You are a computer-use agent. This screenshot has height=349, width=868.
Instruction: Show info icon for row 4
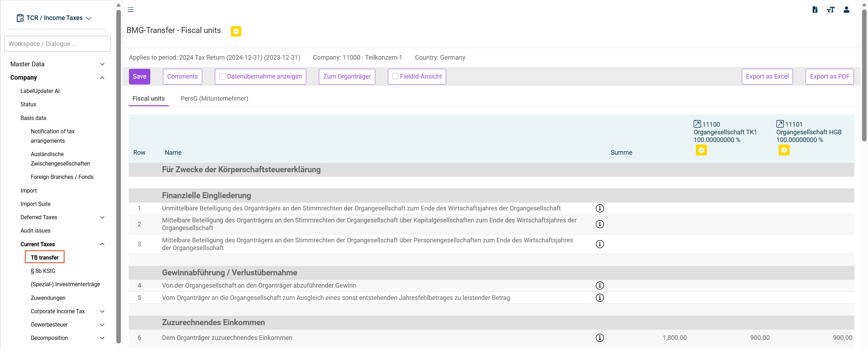[x=600, y=286]
